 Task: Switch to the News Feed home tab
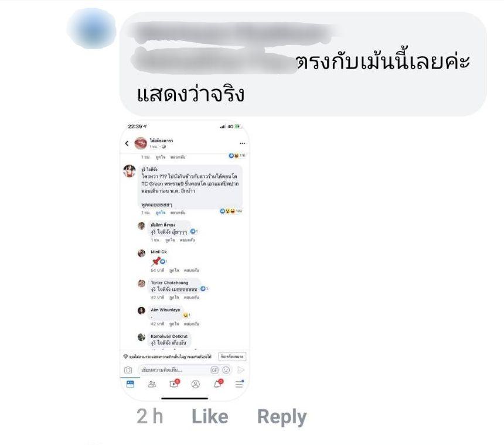[x=130, y=384]
